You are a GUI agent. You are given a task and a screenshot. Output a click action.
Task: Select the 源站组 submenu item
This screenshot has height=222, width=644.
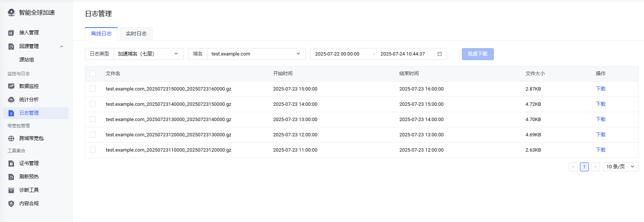27,60
